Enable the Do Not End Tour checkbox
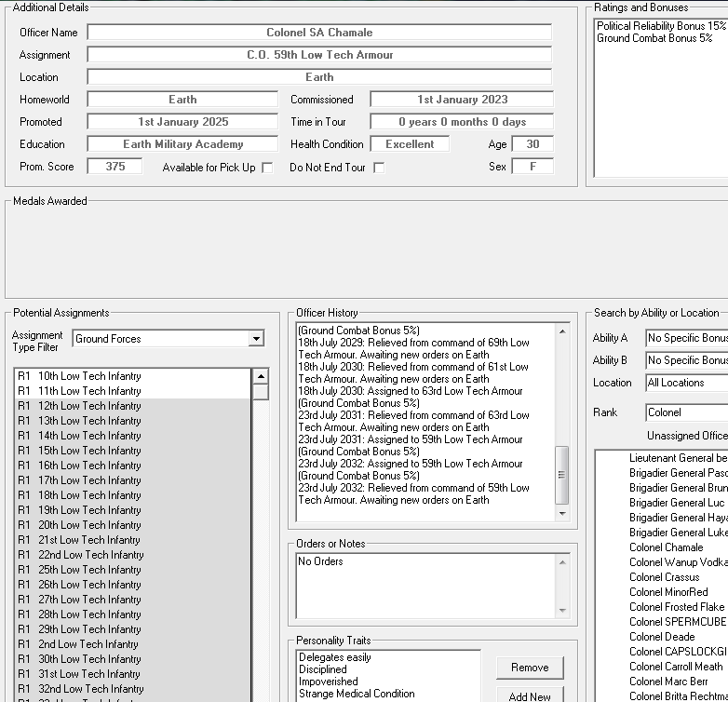This screenshot has width=728, height=702. pos(379,168)
